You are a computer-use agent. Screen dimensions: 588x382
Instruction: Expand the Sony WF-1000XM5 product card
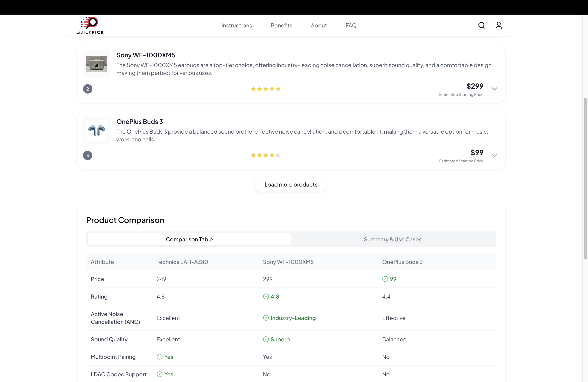pyautogui.click(x=494, y=89)
